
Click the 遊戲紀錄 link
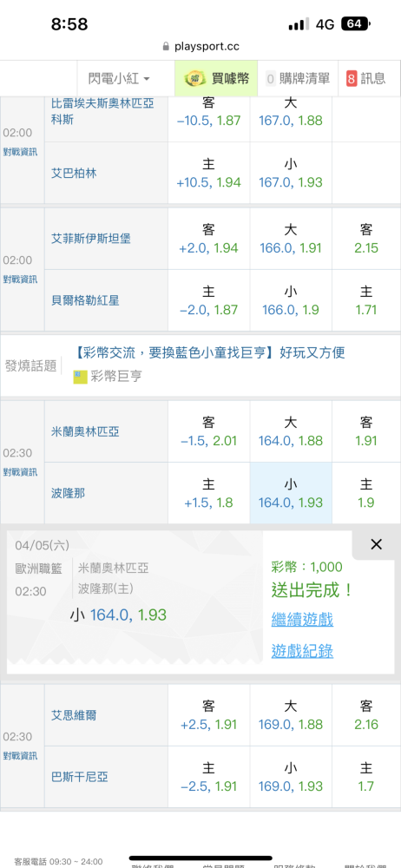click(302, 651)
